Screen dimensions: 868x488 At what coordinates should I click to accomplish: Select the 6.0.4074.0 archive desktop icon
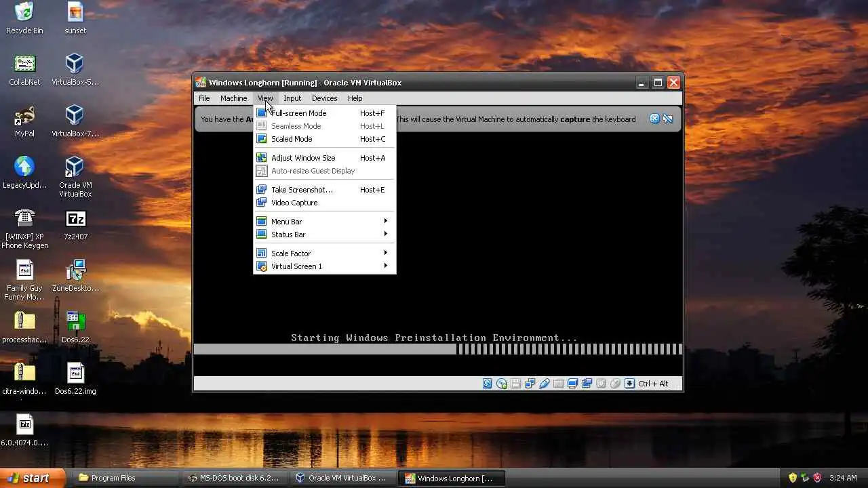pos(24,430)
